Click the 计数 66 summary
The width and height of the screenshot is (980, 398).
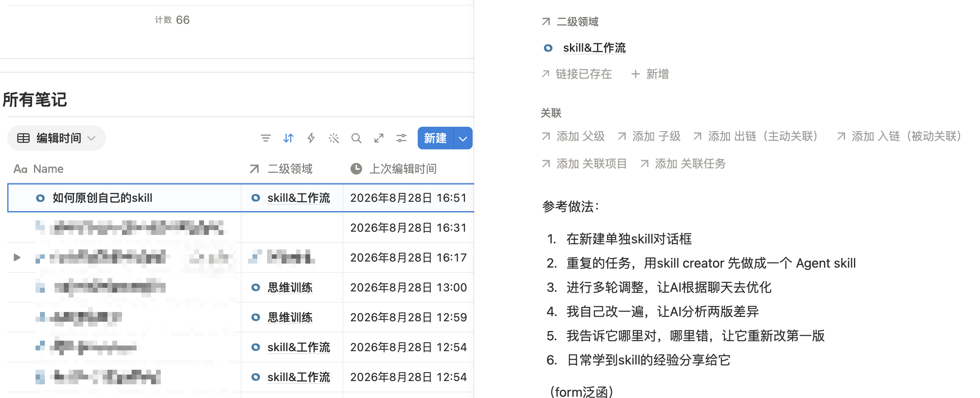pyautogui.click(x=172, y=20)
